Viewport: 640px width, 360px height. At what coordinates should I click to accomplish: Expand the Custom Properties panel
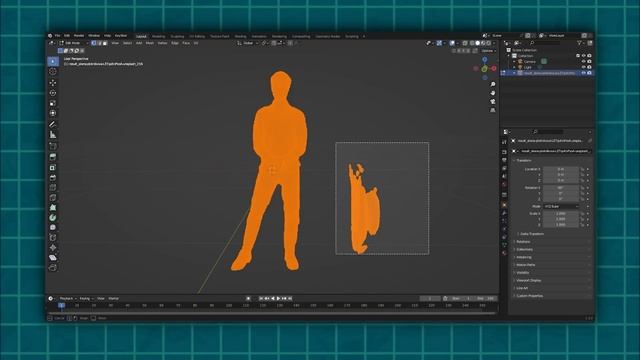529,296
